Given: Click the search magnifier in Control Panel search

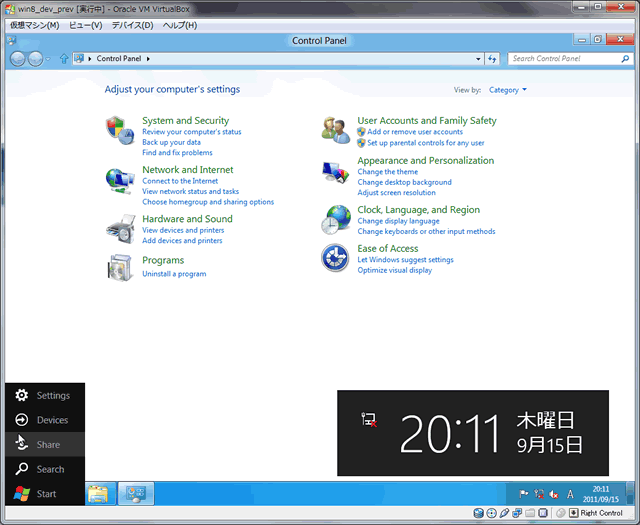Looking at the screenshot, I should pyautogui.click(x=625, y=59).
